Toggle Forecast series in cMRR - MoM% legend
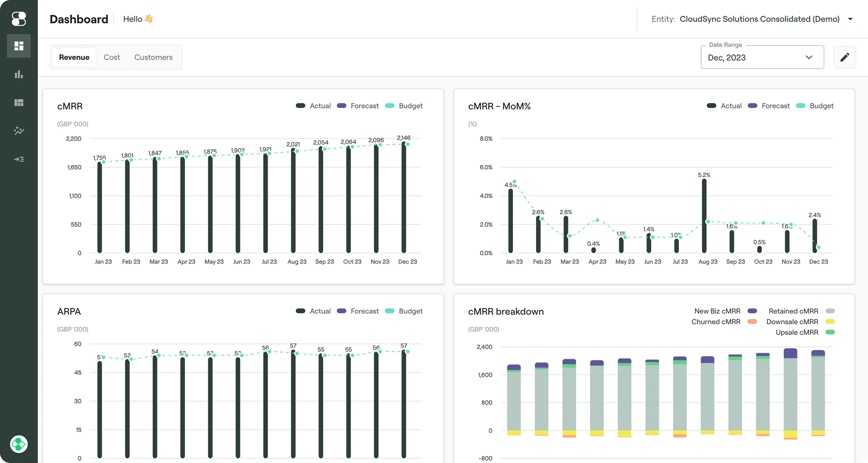This screenshot has height=463, width=868. [x=769, y=106]
